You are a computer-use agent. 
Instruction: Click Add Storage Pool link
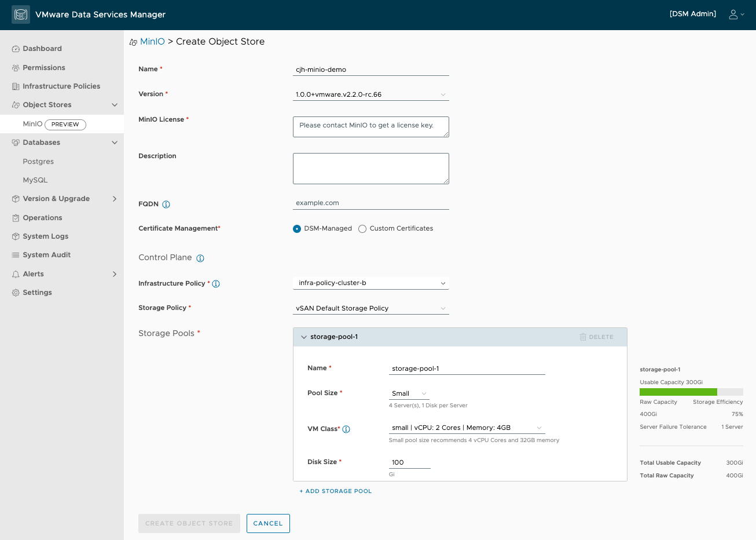336,491
